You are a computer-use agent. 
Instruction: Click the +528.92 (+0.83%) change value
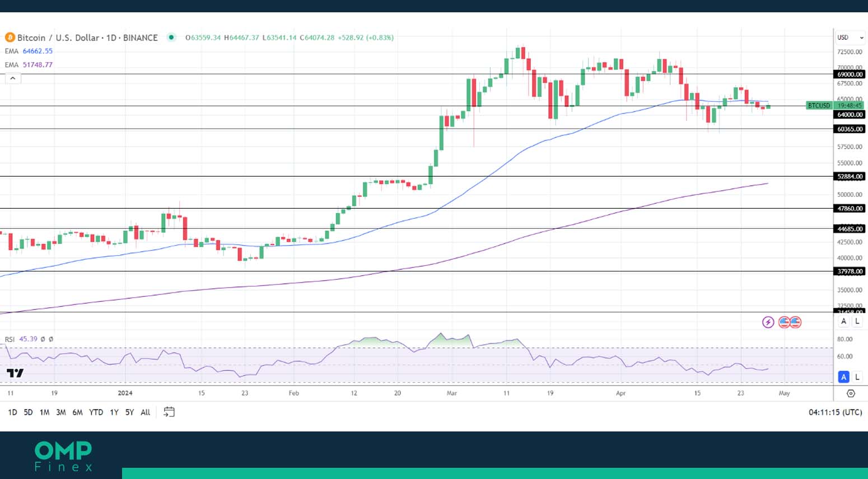[x=366, y=37]
